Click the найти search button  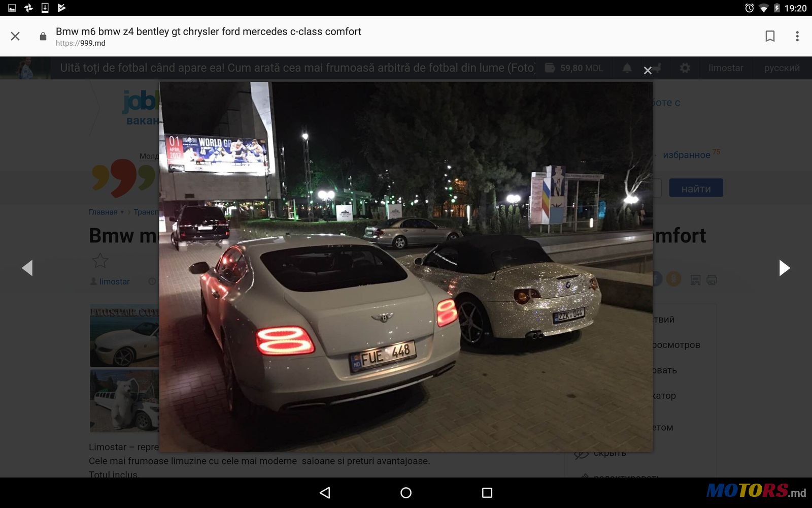(x=696, y=188)
